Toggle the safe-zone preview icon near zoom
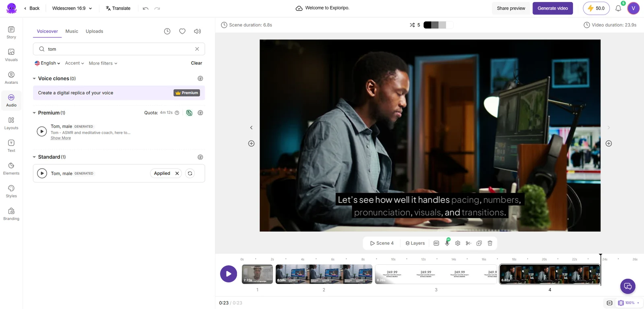The width and height of the screenshot is (644, 309). pyautogui.click(x=609, y=303)
